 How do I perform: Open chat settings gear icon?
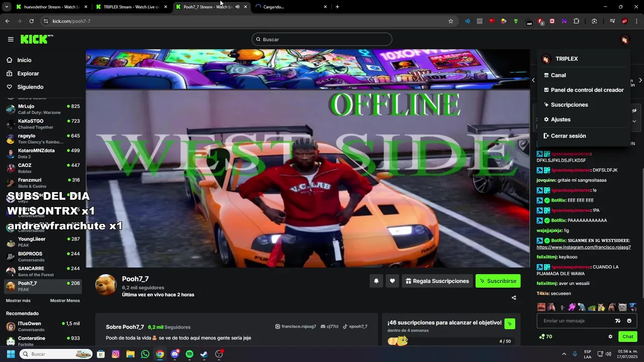click(x=610, y=337)
